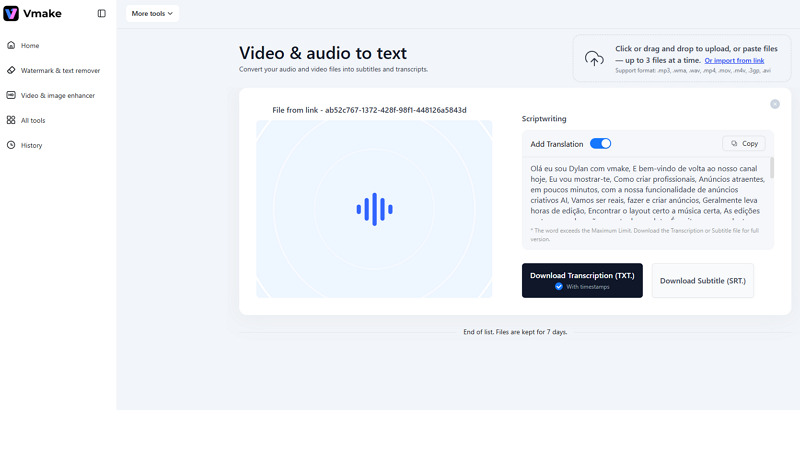Click the transcript text beginning 'Olá eu sou Dylan'
The image size is (800, 449).
pyautogui.click(x=647, y=189)
